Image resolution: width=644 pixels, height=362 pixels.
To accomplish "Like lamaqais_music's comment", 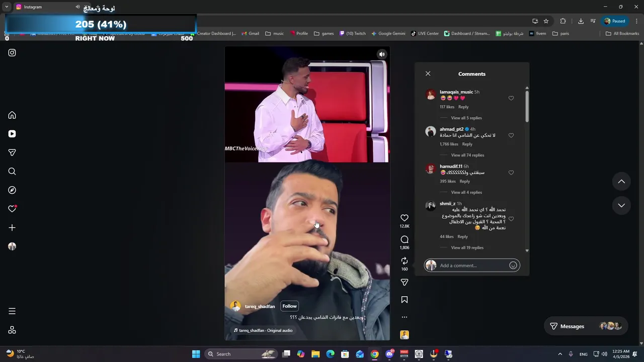I will 511,98.
